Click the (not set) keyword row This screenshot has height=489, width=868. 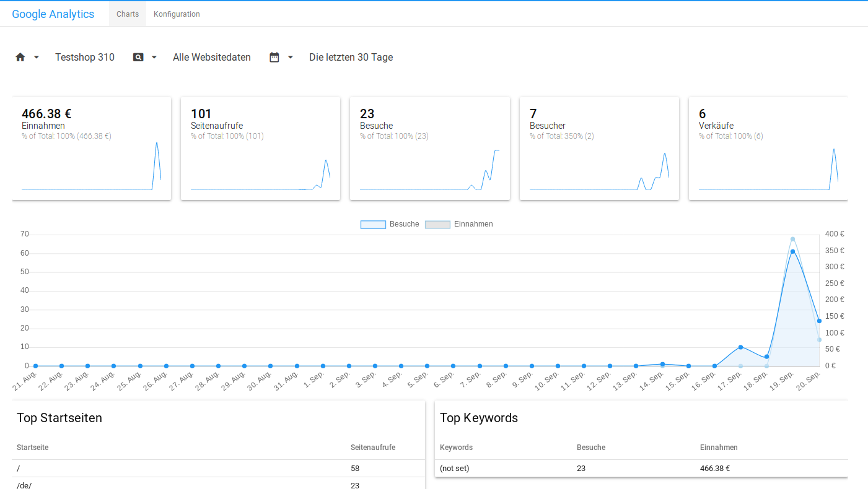[455, 469]
